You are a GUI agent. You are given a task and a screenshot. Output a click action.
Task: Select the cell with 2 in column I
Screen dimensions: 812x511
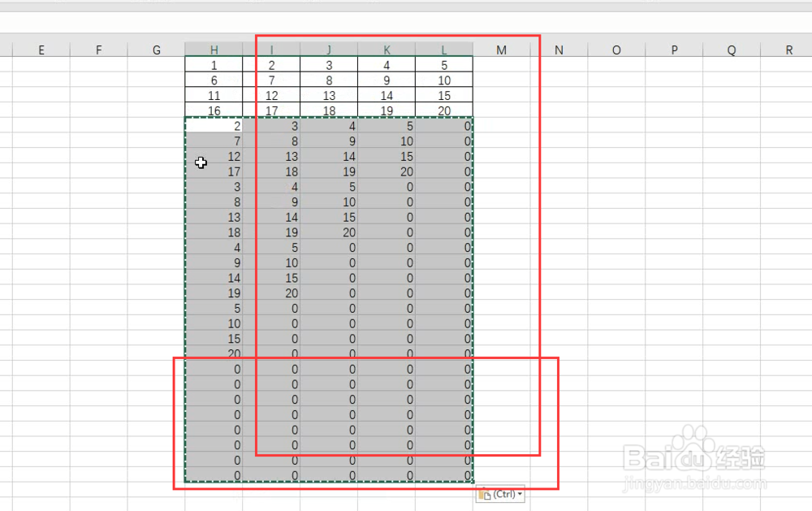tap(271, 65)
